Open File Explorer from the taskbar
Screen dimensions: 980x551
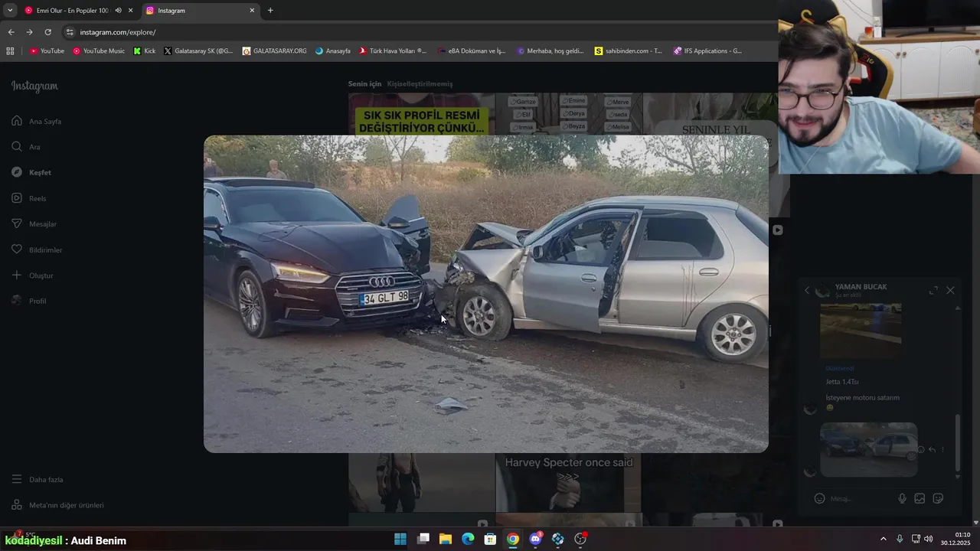pos(446,539)
